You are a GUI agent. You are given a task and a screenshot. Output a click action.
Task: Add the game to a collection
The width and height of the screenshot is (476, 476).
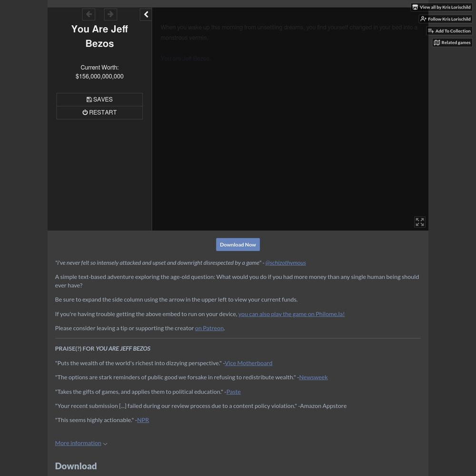click(449, 30)
